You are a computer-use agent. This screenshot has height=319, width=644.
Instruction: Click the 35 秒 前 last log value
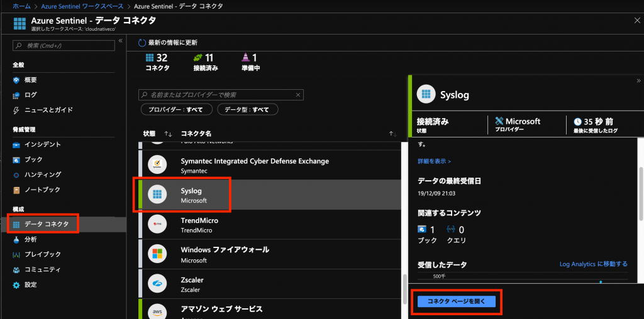(x=599, y=122)
